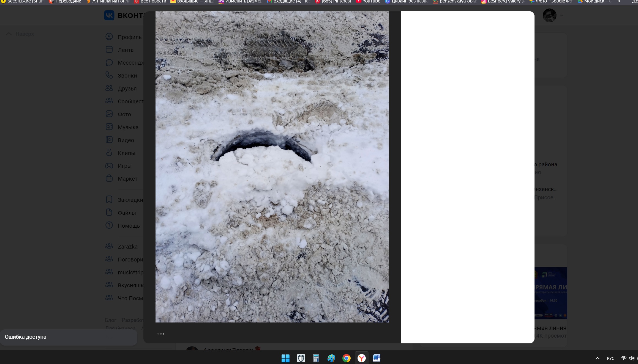Viewport: 638px width, 364px height.
Task: Expand hidden system tray icons chevron
Action: coord(597,358)
